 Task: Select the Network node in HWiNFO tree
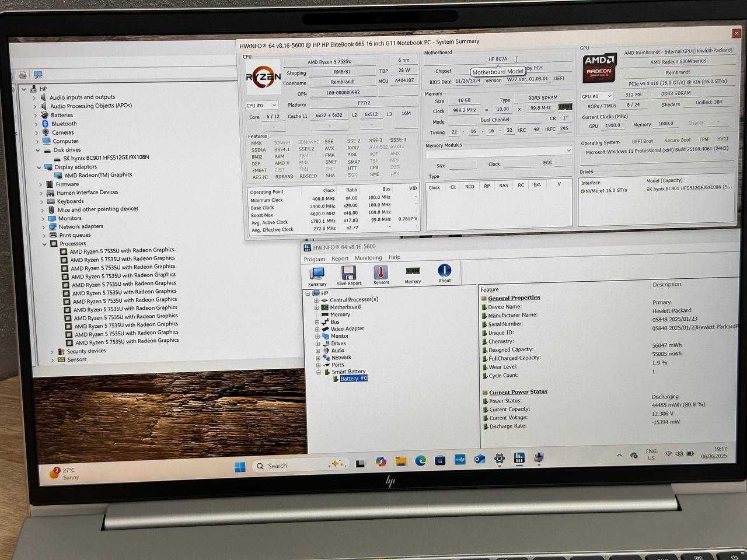click(342, 358)
